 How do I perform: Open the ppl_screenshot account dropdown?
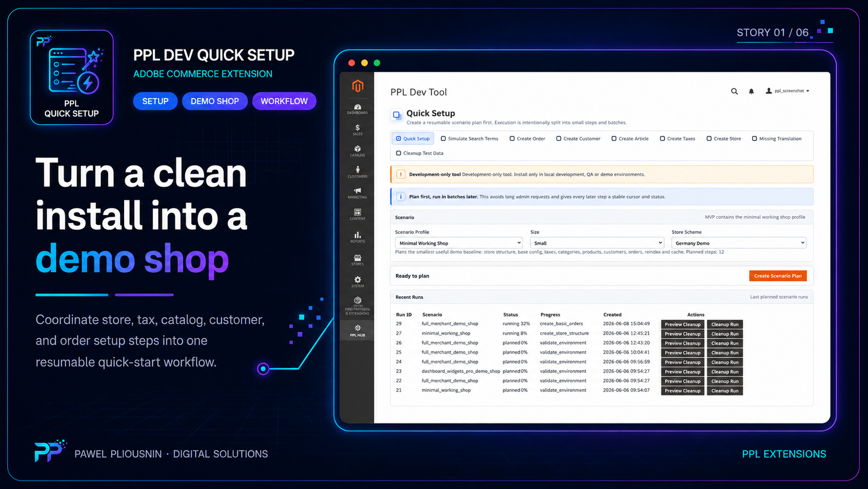click(788, 91)
